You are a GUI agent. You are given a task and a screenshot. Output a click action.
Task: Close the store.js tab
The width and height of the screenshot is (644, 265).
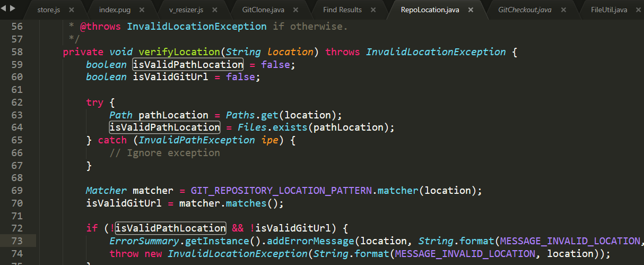[72, 10]
